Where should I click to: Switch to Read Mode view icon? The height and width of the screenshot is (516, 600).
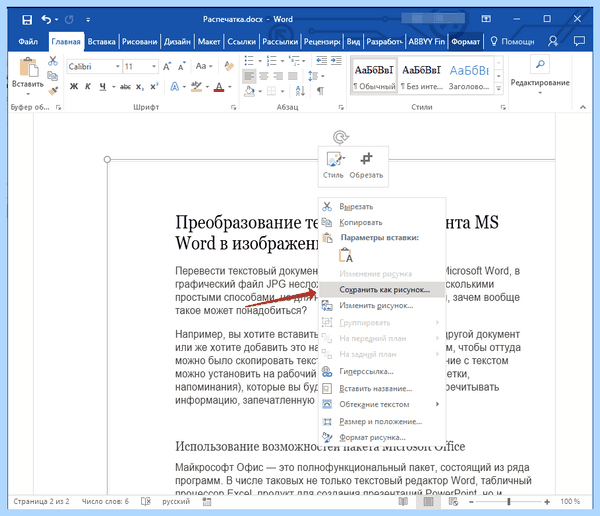403,501
